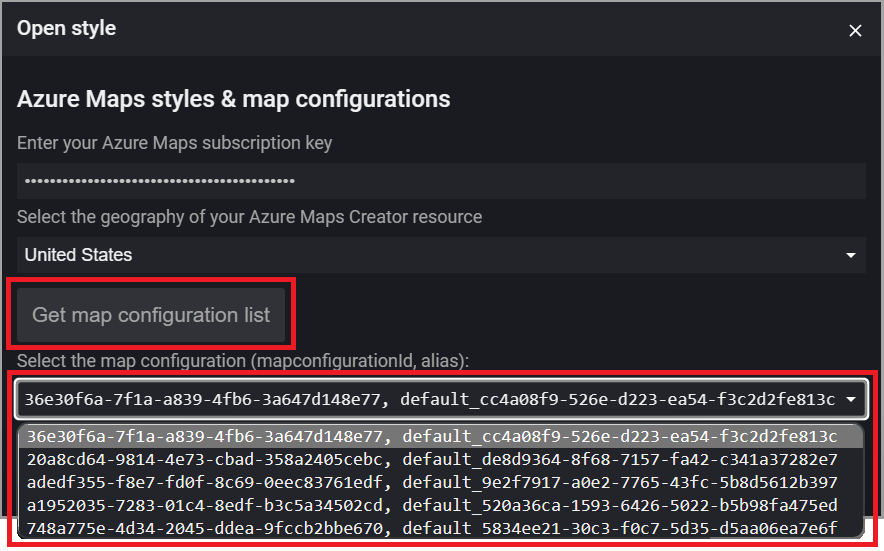Select configuration 36e30f6a-7f1a-a839 in list
884x551 pixels.
[440, 437]
